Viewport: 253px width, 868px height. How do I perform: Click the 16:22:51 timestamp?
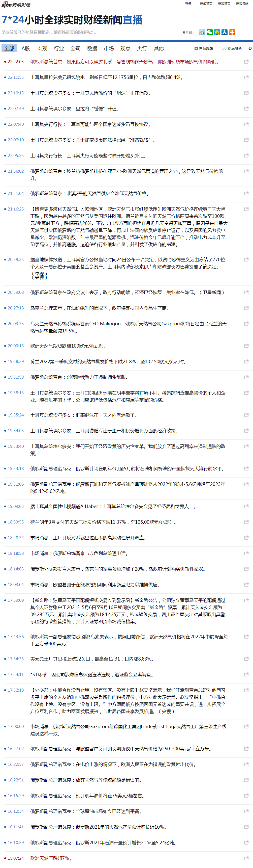16,780
